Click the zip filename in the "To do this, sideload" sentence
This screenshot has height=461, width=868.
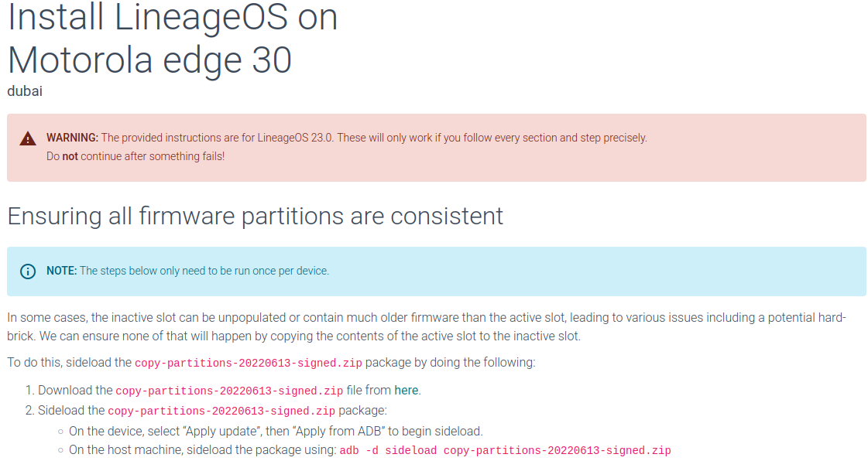[x=248, y=363]
